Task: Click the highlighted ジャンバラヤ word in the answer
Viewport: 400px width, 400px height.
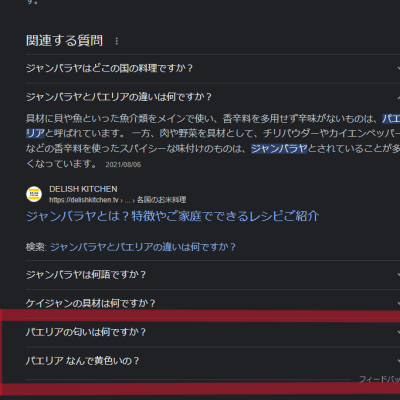Action: [x=279, y=149]
